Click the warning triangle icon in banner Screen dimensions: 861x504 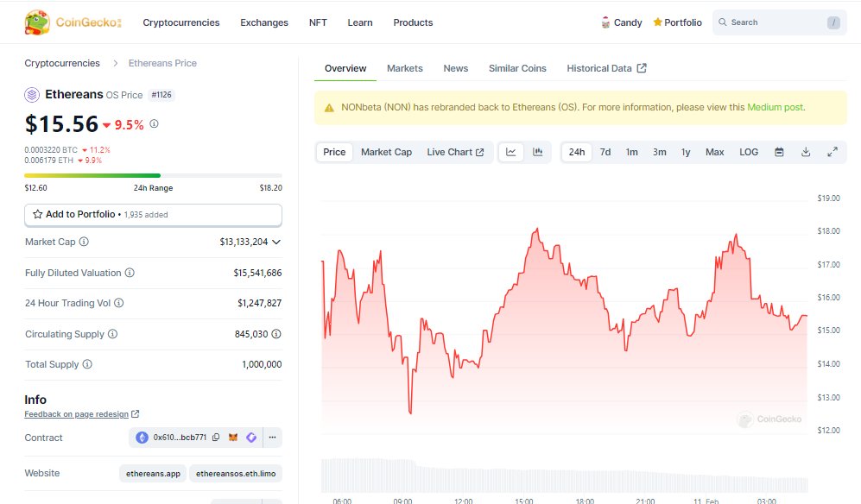[x=330, y=108]
